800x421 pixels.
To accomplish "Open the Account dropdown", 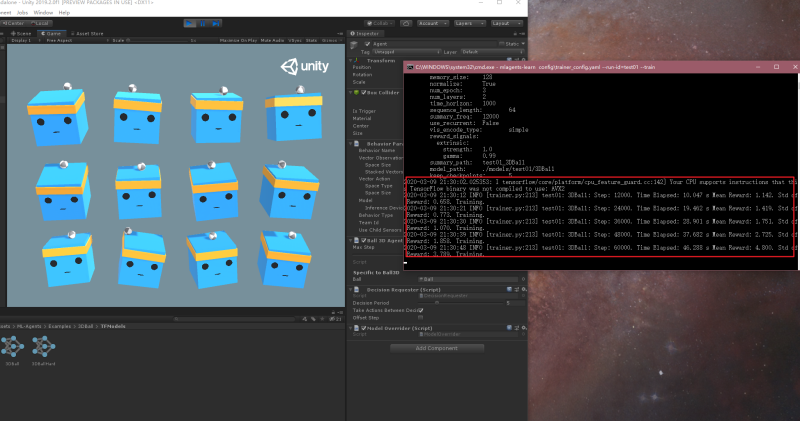I will pos(433,23).
